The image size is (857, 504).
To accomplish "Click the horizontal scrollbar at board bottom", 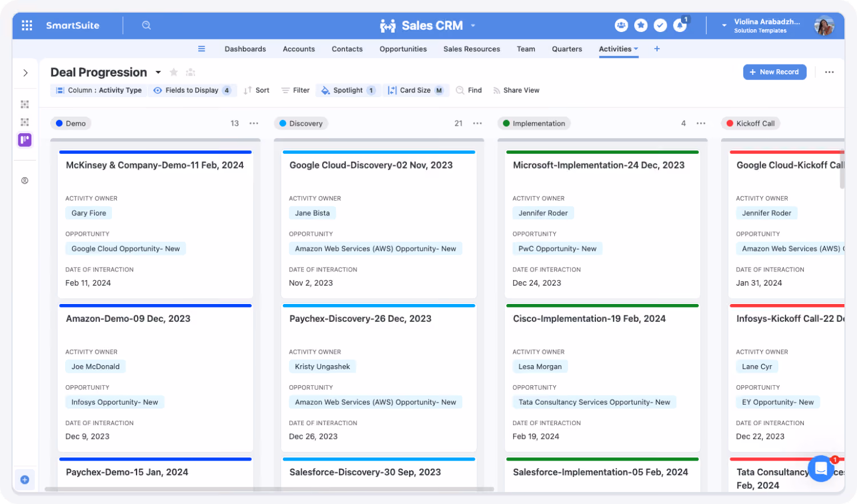I will [269, 489].
